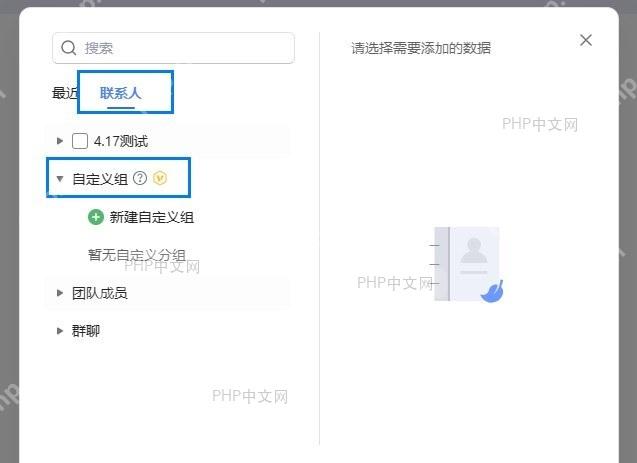Click the 暂无自定义分组 text

[x=137, y=255]
